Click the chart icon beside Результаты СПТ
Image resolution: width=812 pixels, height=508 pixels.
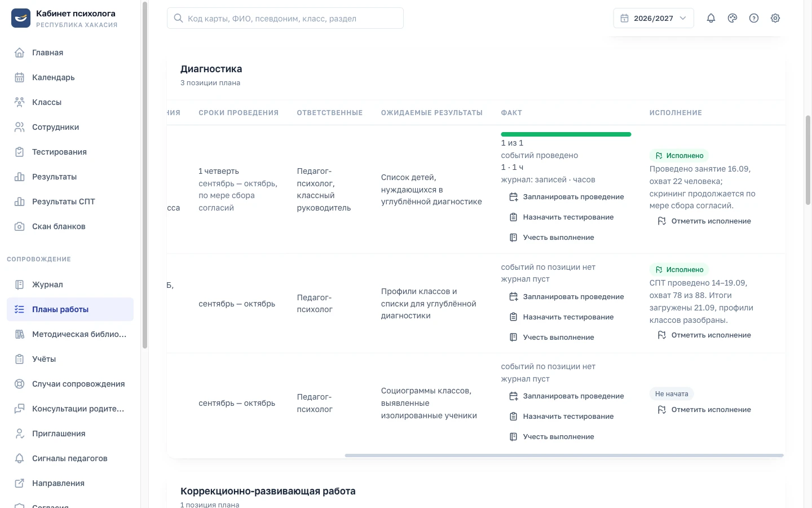pyautogui.click(x=20, y=202)
